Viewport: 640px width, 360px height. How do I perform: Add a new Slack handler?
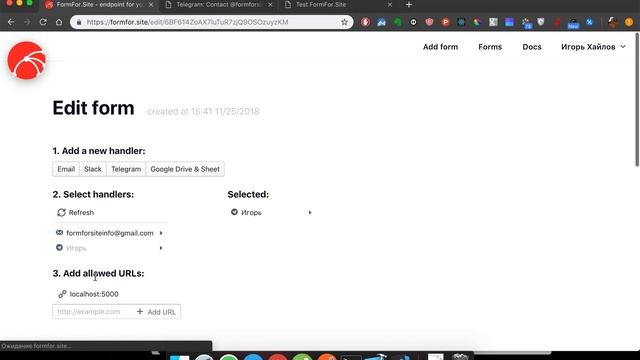coord(93,169)
